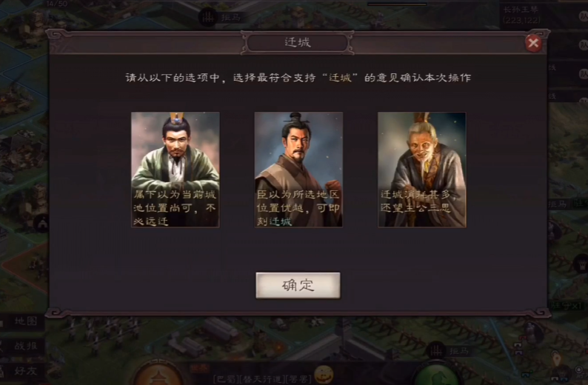Pick the elderly advisor's 还望主公三思 option
The height and width of the screenshot is (385, 588).
click(422, 170)
